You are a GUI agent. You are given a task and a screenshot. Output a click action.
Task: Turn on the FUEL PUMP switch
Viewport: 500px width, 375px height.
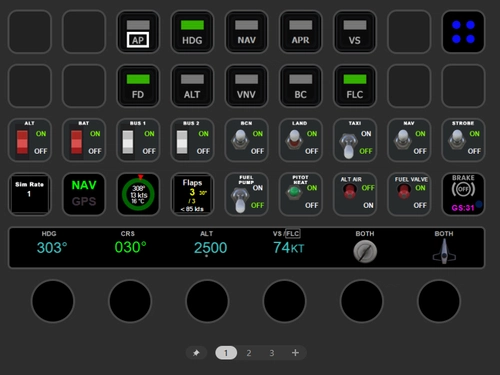pos(246,194)
